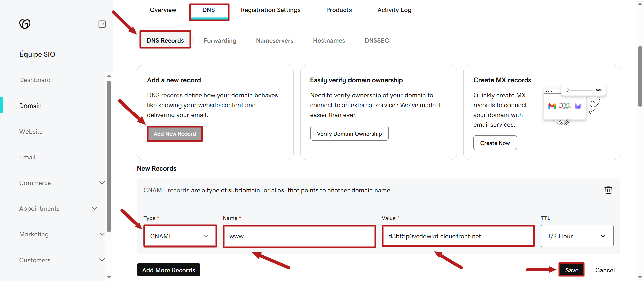Screen dimensions: 644x281
Task: Open the Activity Log tab
Action: 394,10
